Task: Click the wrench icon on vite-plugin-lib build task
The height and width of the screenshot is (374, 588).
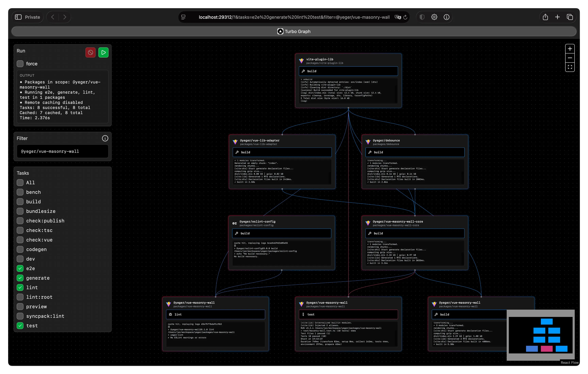Action: 304,71
